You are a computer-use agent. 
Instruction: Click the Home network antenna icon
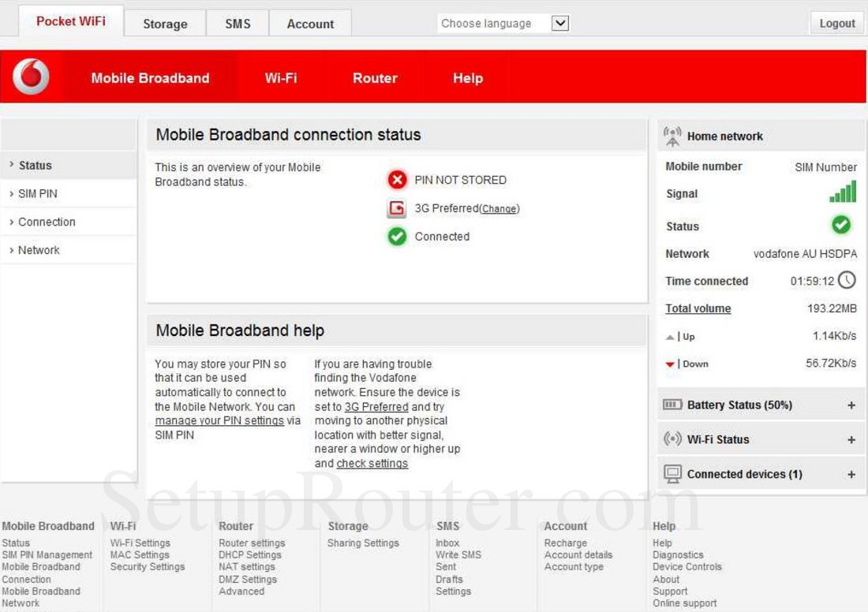[673, 135]
